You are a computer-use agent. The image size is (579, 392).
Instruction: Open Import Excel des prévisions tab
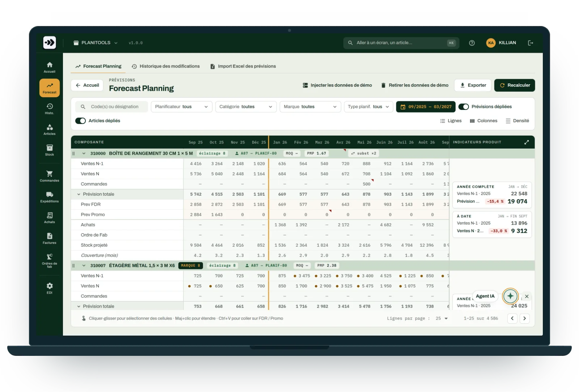243,66
